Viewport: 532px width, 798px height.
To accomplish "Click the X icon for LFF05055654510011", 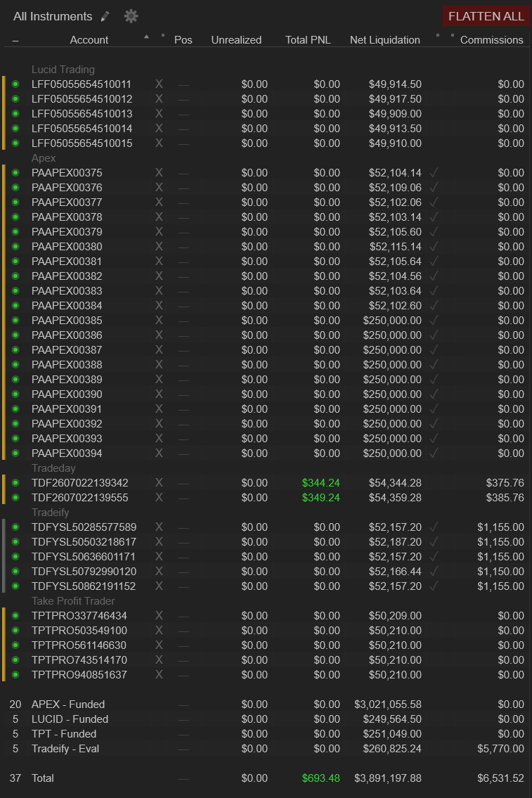I will [x=160, y=84].
